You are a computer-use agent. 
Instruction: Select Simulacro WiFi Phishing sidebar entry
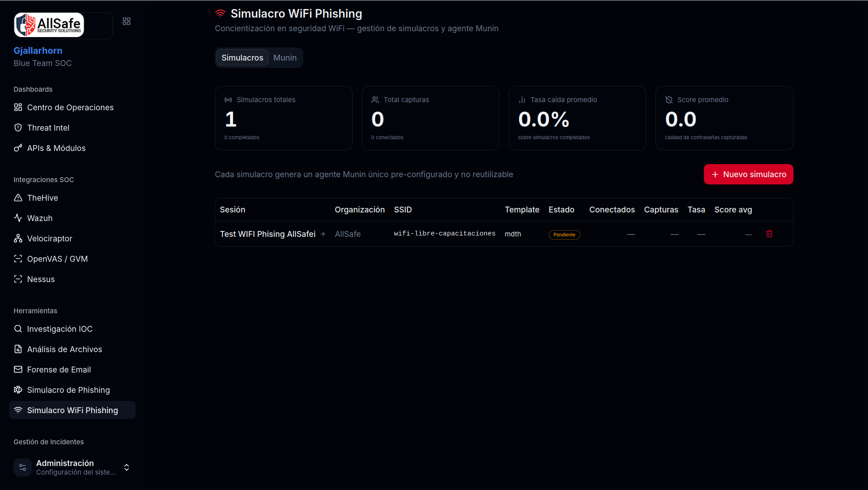tap(72, 410)
